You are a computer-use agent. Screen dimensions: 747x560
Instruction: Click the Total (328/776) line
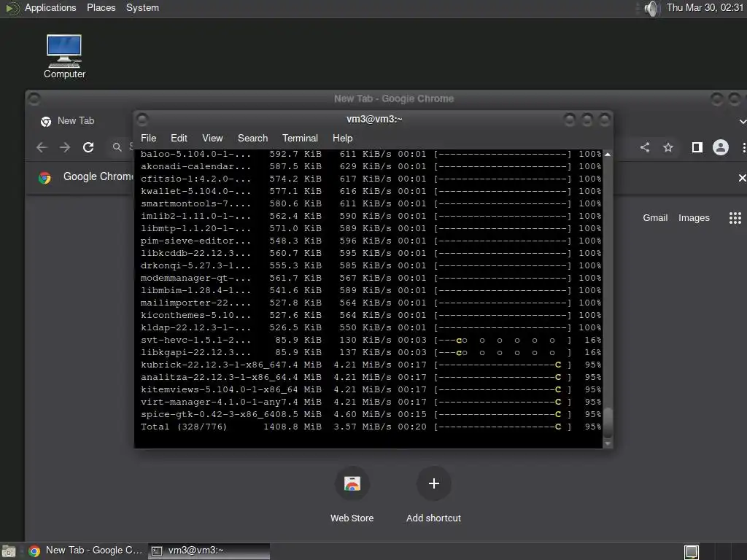coord(371,427)
